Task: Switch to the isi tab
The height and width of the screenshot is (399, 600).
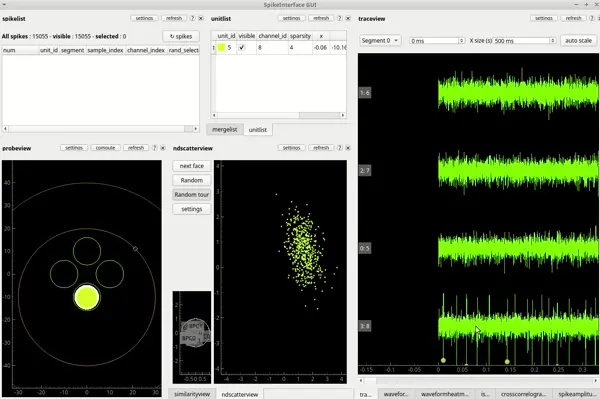Action: pos(485,394)
